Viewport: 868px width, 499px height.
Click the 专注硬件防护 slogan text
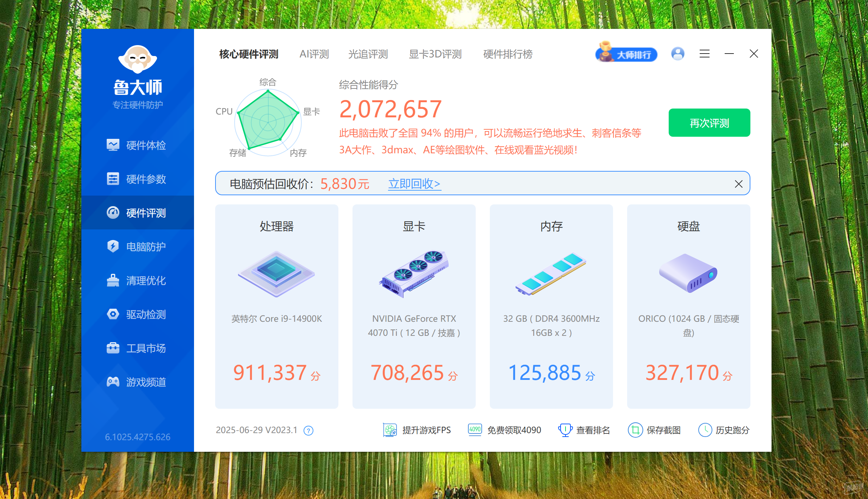click(x=138, y=105)
